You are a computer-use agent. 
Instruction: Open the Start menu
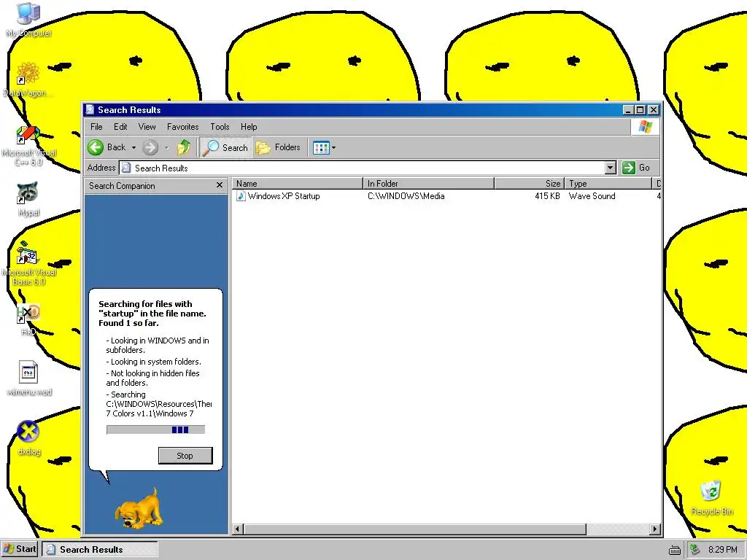click(x=20, y=549)
